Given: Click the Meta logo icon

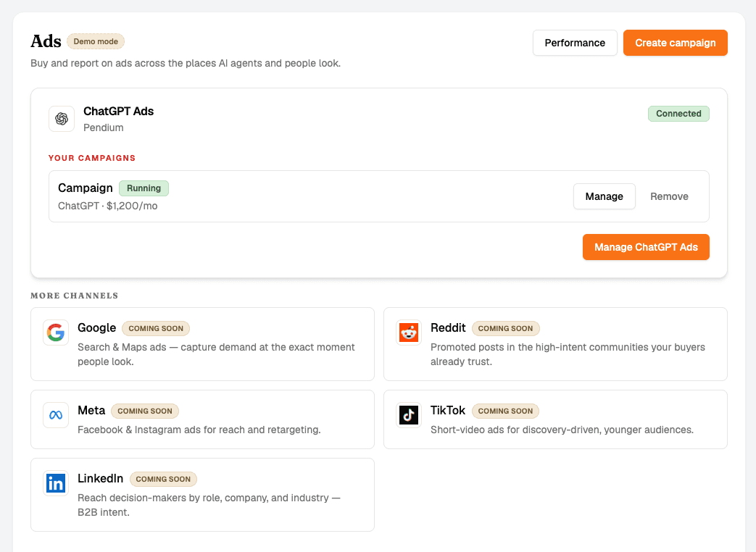Looking at the screenshot, I should pos(56,415).
